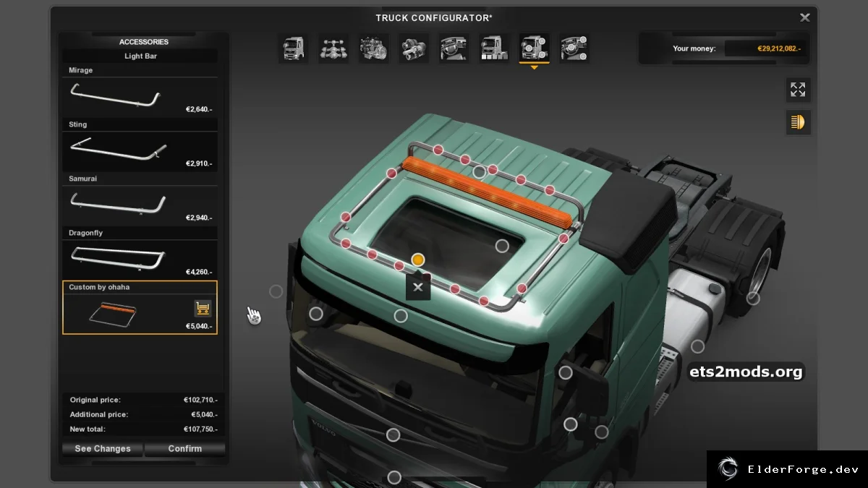Choose the Samurai light bar
This screenshot has height=488, width=868.
(x=140, y=199)
